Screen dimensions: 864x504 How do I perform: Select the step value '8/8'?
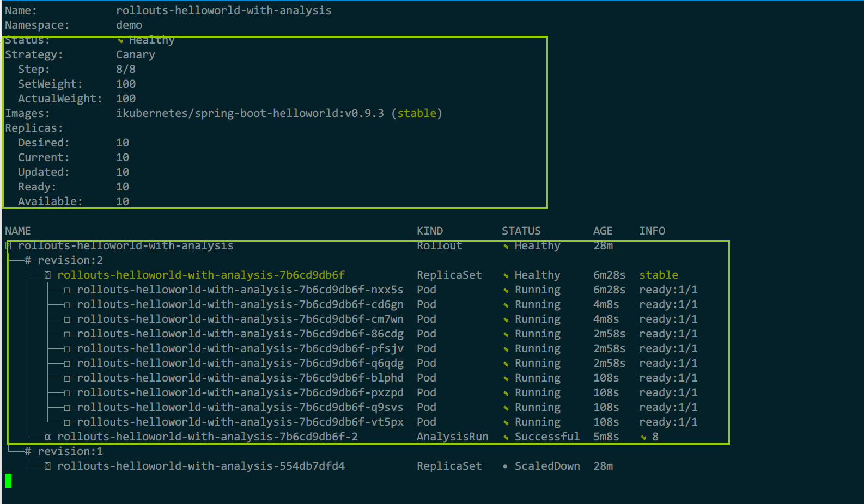tap(126, 69)
